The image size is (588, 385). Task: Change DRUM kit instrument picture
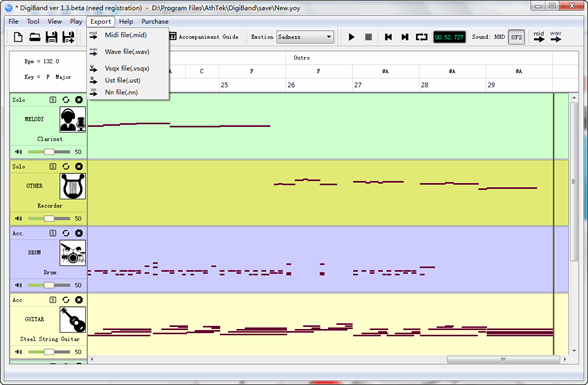[x=72, y=253]
